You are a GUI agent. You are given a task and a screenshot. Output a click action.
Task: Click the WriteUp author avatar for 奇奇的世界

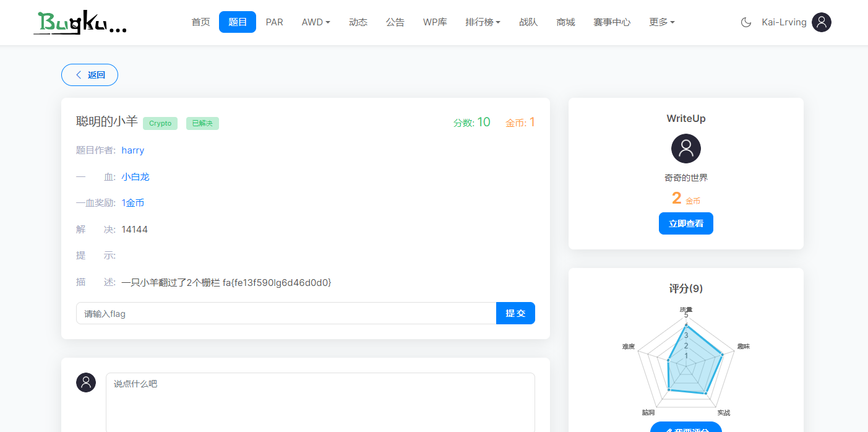(x=685, y=149)
